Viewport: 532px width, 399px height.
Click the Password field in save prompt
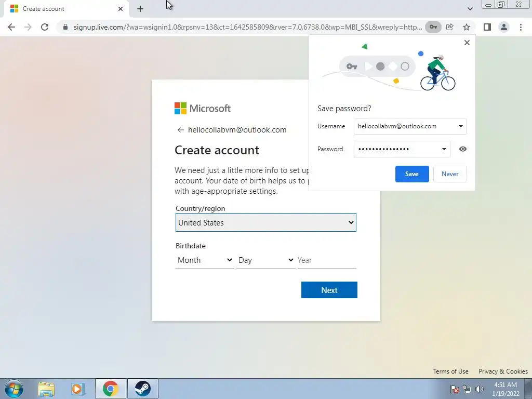[402, 149]
